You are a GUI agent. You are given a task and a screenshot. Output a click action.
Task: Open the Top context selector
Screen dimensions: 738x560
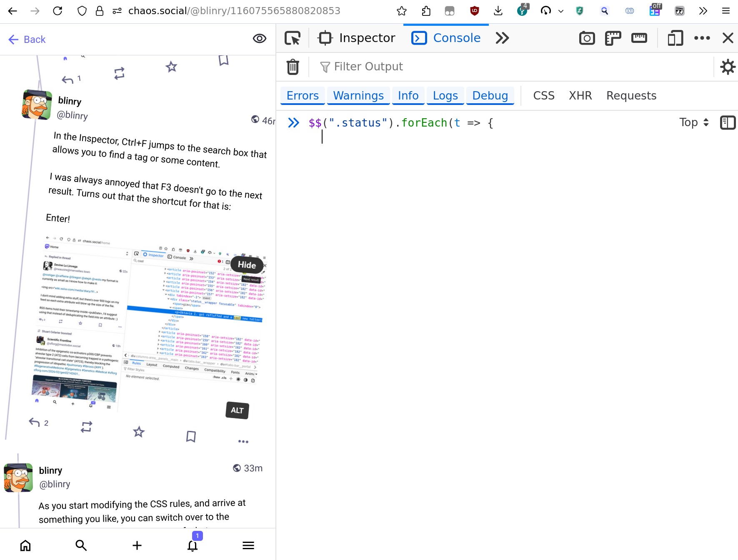point(694,122)
